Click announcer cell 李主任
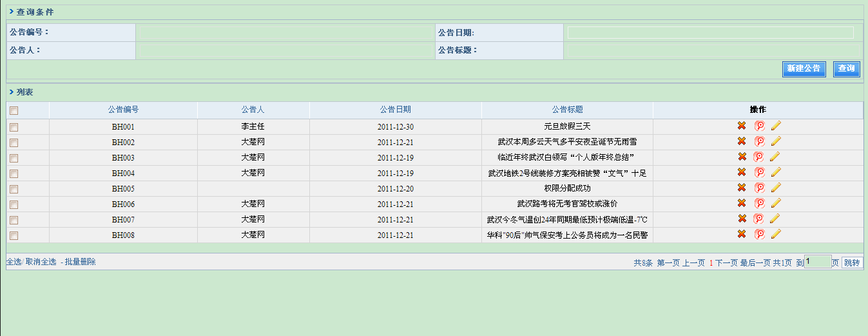Image resolution: width=868 pixels, height=336 pixels. point(253,126)
